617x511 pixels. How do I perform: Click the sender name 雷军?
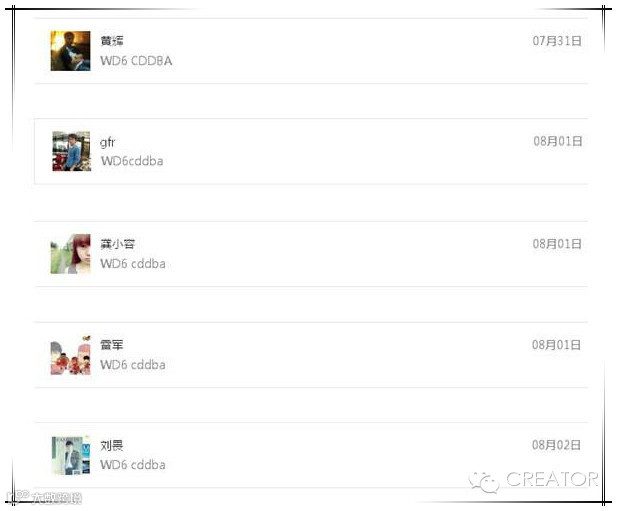112,345
